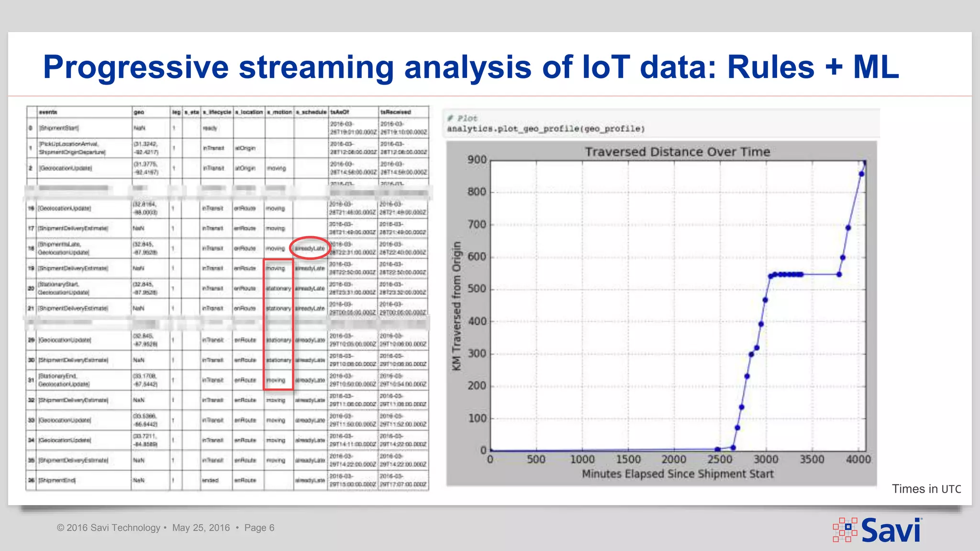Click the 's_schedule' column header
The image size is (980, 551).
click(311, 112)
